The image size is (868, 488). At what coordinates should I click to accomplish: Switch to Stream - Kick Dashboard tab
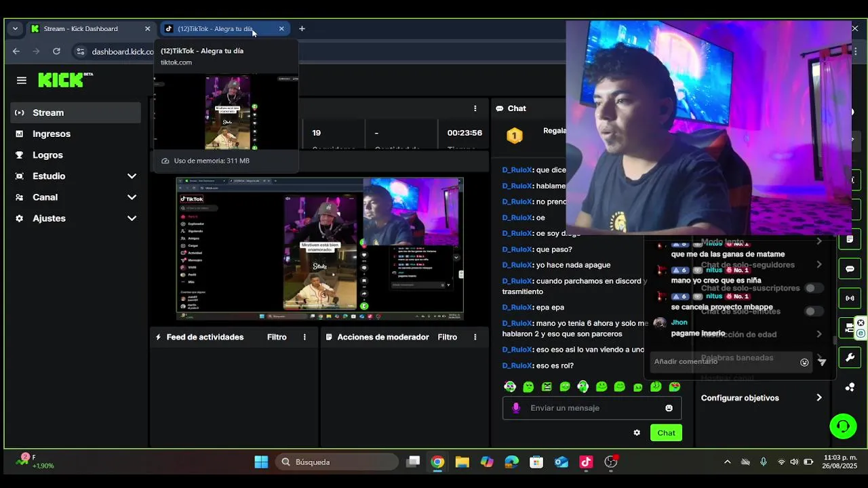tap(90, 28)
